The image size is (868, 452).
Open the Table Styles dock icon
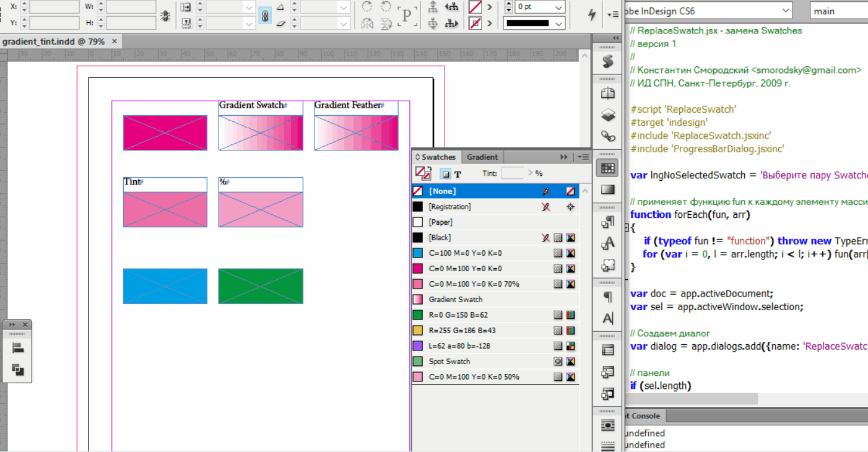tap(607, 372)
